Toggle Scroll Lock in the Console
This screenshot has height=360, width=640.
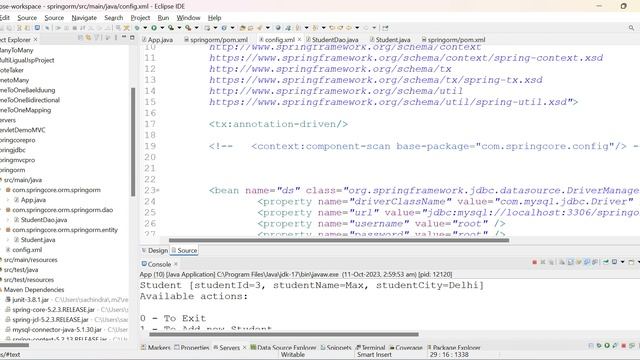pyautogui.click(x=570, y=262)
